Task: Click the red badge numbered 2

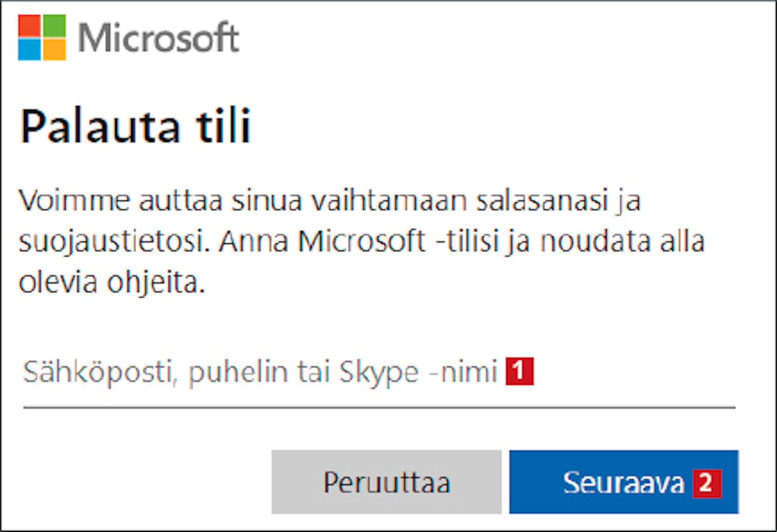Action: pyautogui.click(x=707, y=483)
